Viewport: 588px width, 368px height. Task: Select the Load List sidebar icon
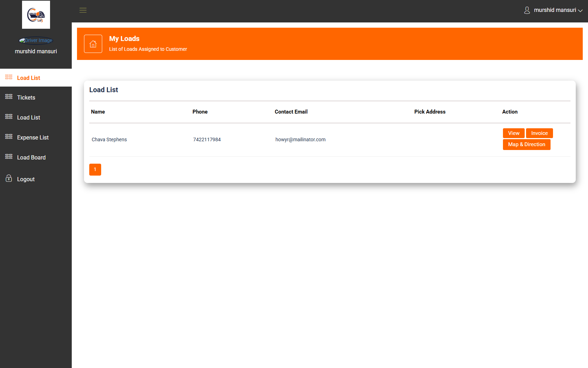8,77
